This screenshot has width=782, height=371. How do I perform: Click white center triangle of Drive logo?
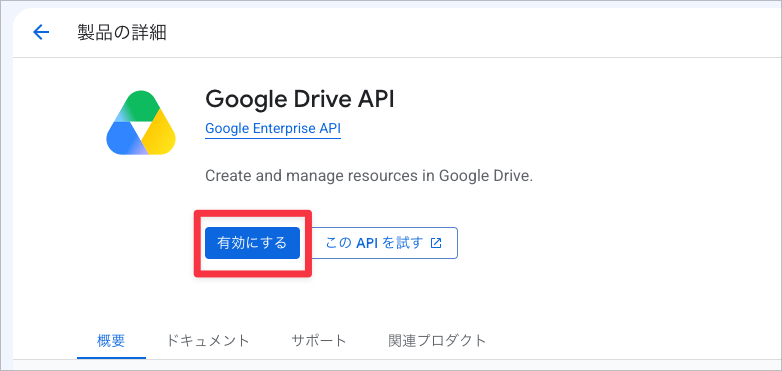click(x=141, y=129)
